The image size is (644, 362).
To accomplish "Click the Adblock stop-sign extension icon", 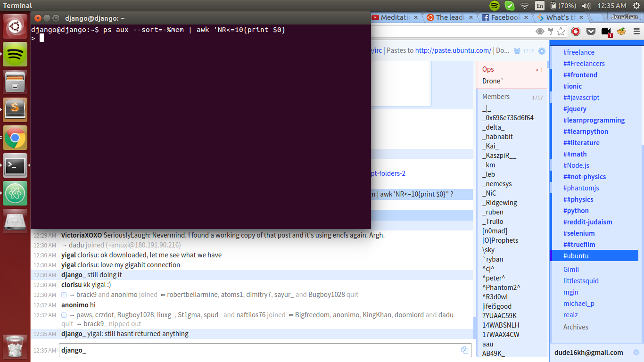I will pyautogui.click(x=576, y=32).
